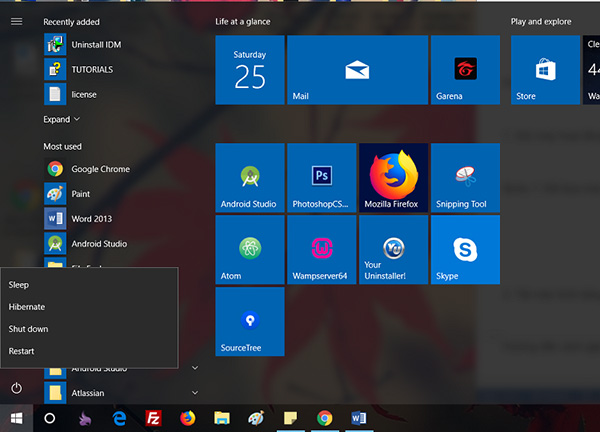Expand the Atlassian folder chevron
This screenshot has height=432, width=600.
coord(195,393)
